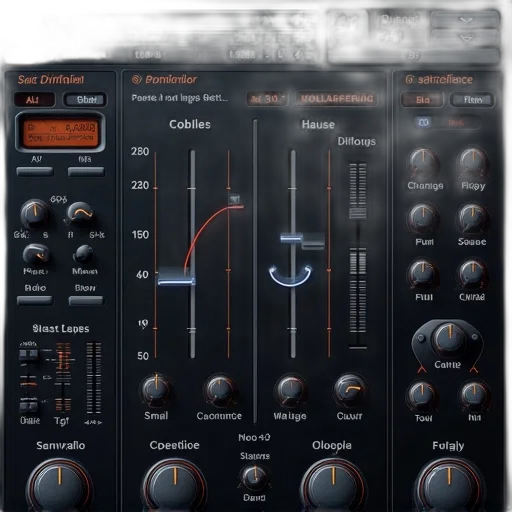
Task: Click the Cauvr knob
Action: [x=350, y=391]
